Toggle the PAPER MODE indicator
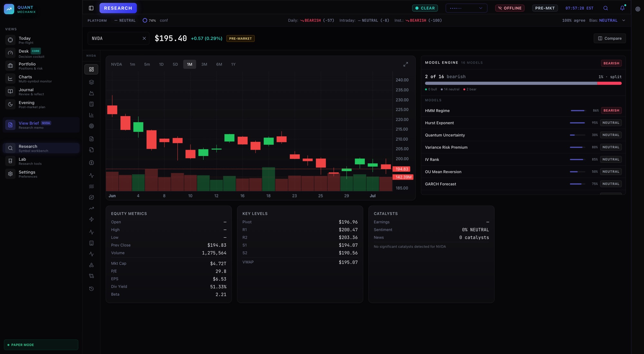The width and height of the screenshot is (644, 354). coord(41,345)
